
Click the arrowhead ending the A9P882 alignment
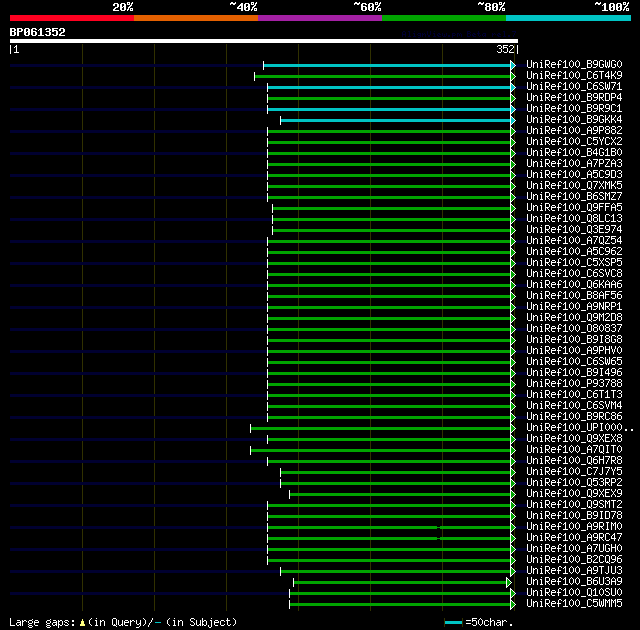(513, 131)
